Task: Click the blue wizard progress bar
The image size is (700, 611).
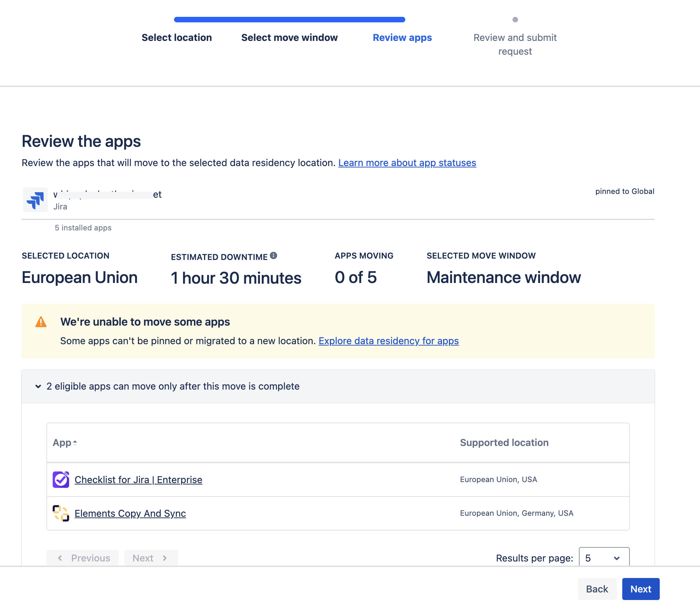Action: (x=289, y=20)
